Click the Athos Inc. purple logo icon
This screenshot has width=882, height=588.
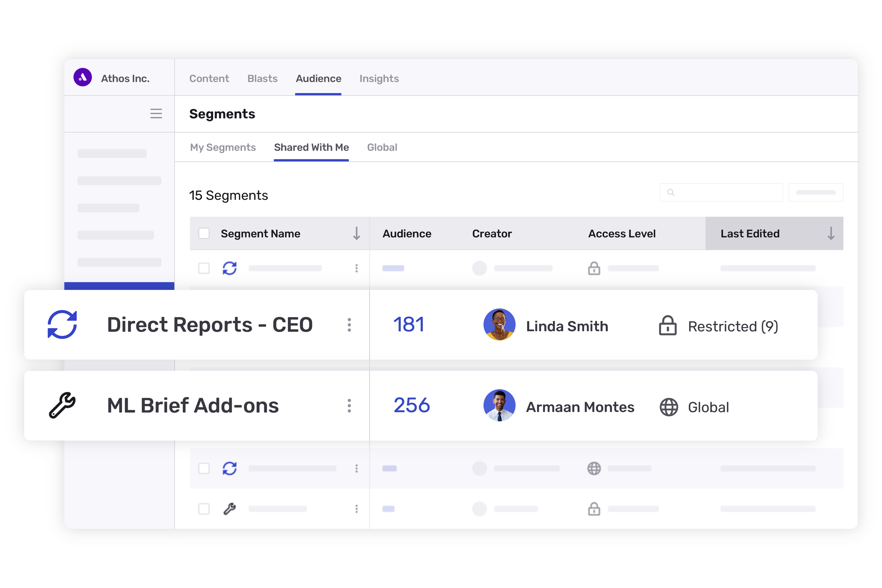point(83,78)
